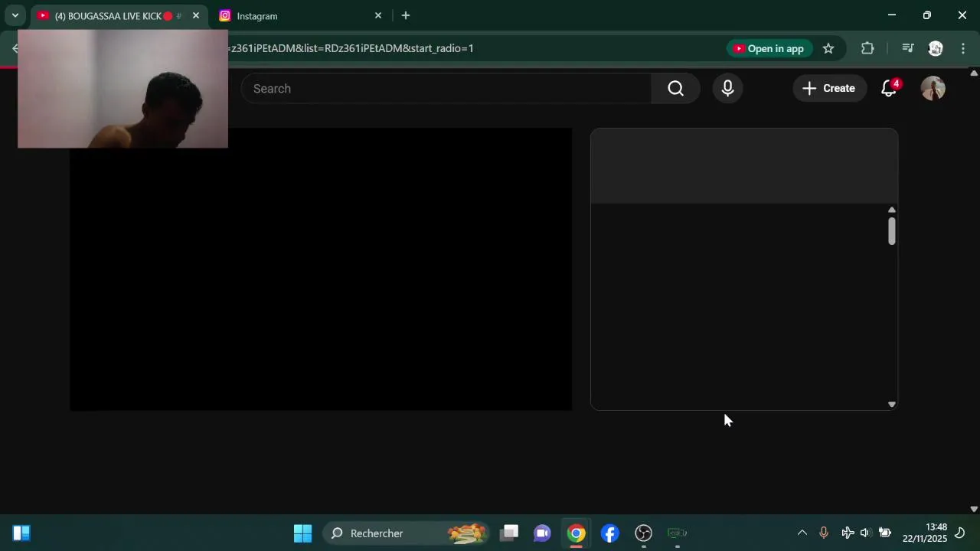
Task: Open the media control icon in Chrome toolbar
Action: (908, 48)
